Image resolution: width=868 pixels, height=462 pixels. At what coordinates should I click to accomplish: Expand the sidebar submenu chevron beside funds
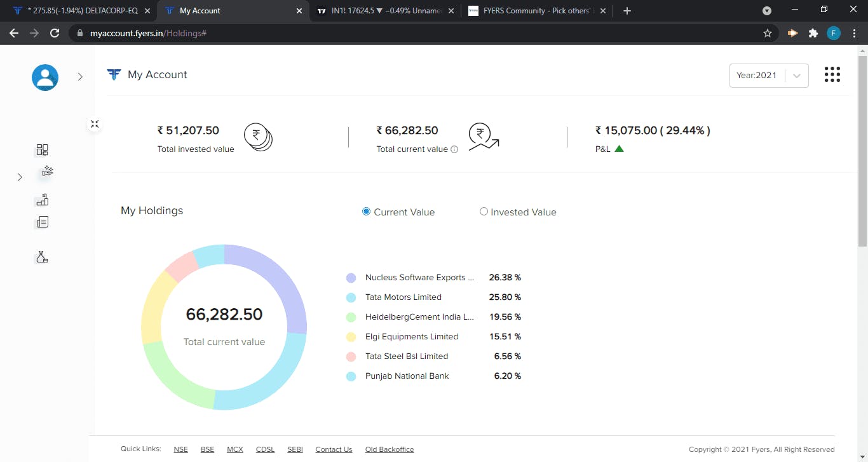pyautogui.click(x=20, y=177)
